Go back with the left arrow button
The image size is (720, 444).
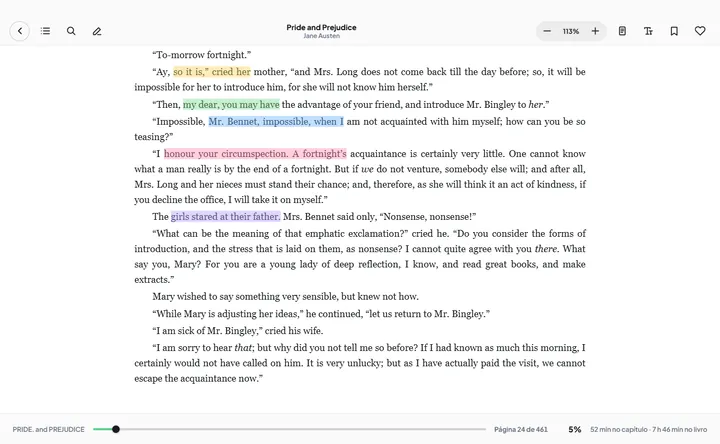[20, 31]
